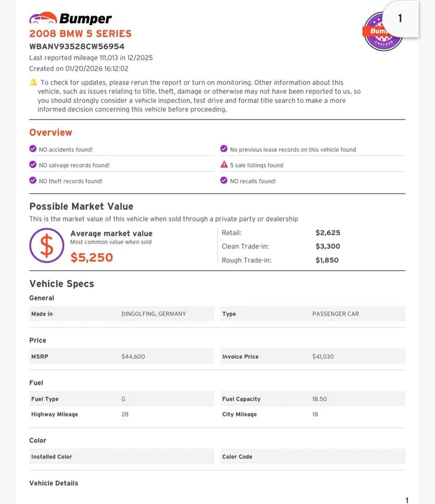Click the dollar sign market value icon
The height and width of the screenshot is (504, 435).
click(x=47, y=246)
